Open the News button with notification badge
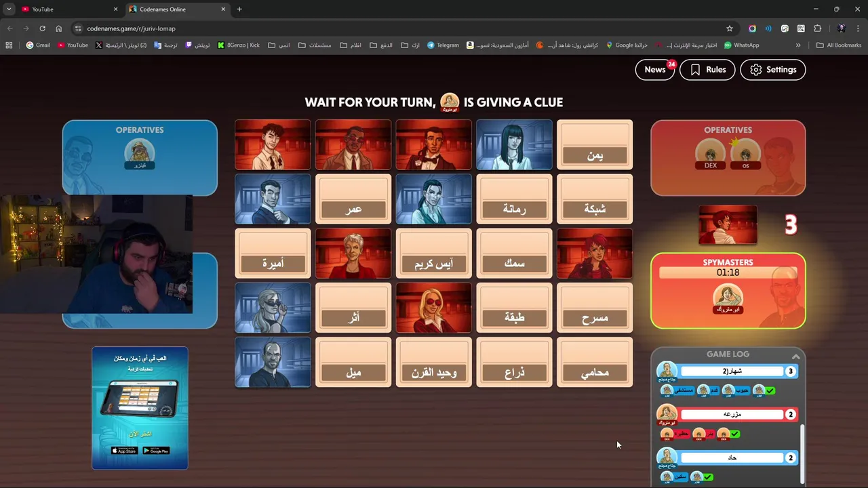Image resolution: width=868 pixels, height=488 pixels. 654,70
